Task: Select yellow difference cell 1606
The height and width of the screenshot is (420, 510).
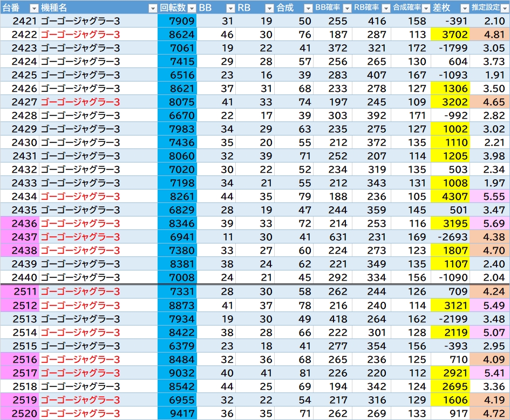Action: [x=450, y=400]
